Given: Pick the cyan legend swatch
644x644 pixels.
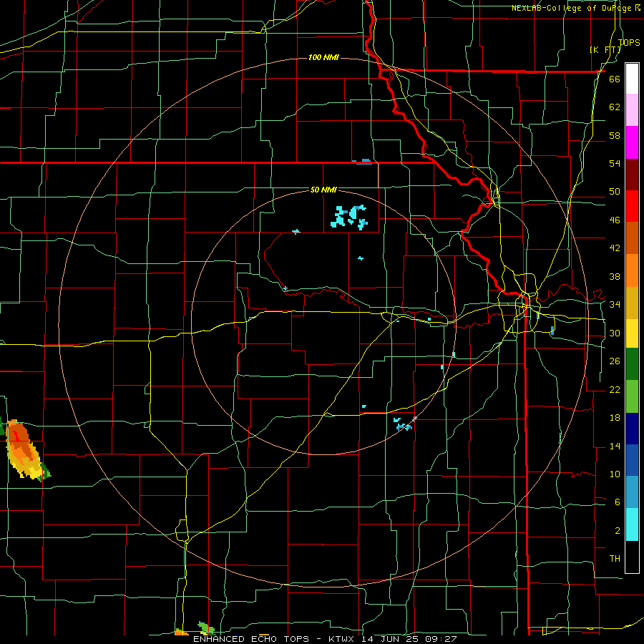Looking at the screenshot, I should pos(632,525).
